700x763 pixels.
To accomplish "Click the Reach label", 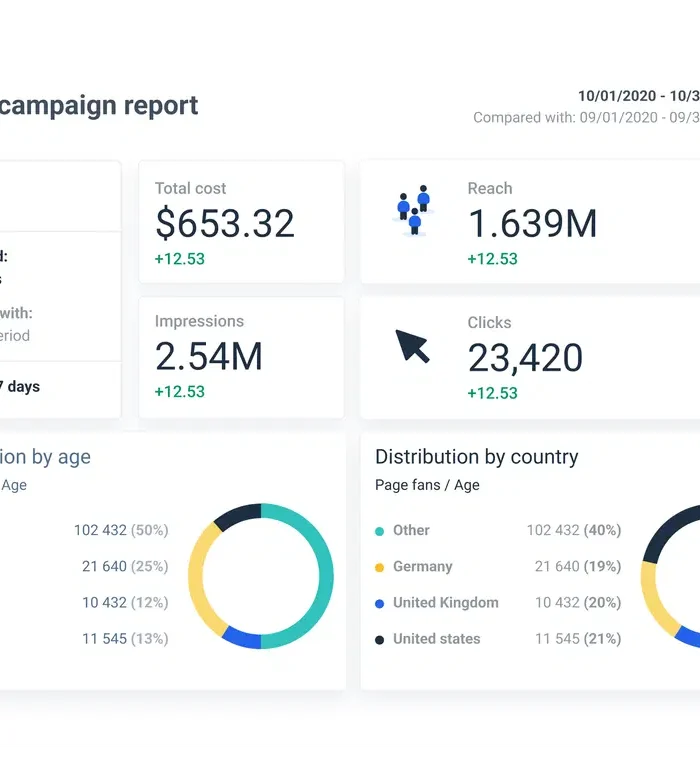I will click(x=490, y=188).
